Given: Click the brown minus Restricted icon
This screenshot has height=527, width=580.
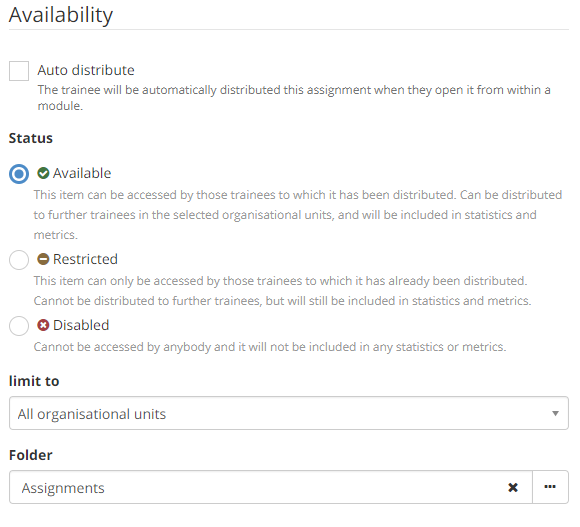Looking at the screenshot, I should [43, 259].
